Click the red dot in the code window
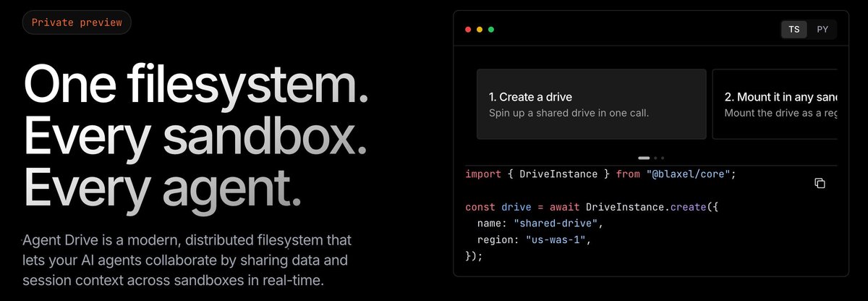The width and height of the screenshot is (868, 301). (x=468, y=30)
